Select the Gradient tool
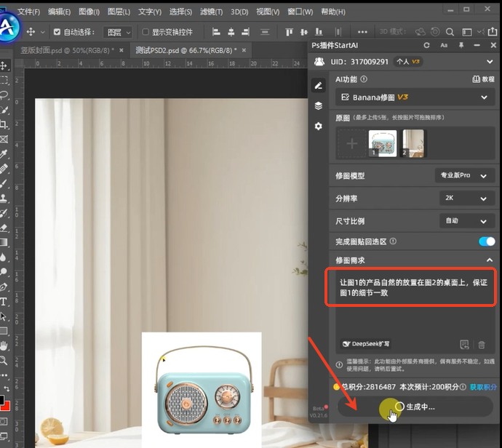The image size is (502, 448). (x=4, y=243)
